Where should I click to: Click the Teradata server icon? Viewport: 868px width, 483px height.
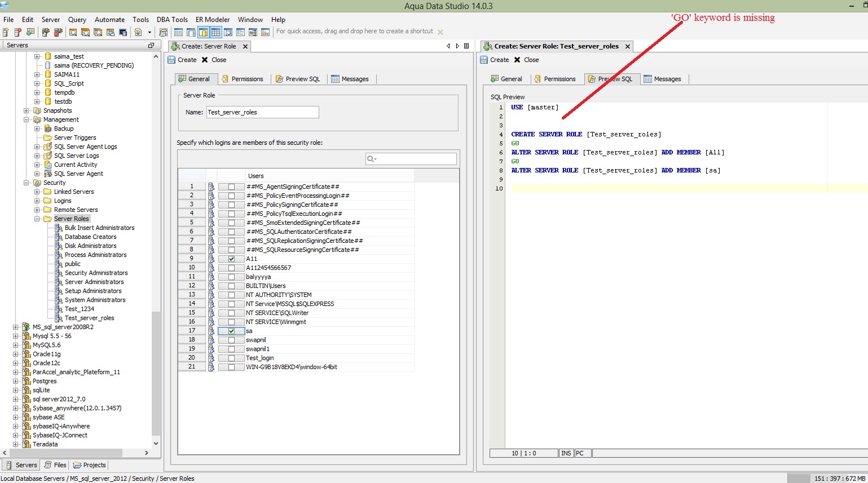(x=26, y=444)
